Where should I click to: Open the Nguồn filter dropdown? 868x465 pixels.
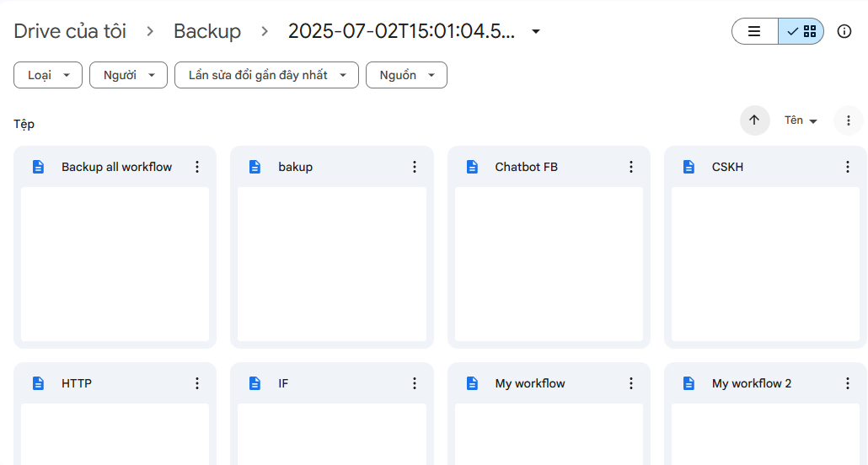pos(406,75)
